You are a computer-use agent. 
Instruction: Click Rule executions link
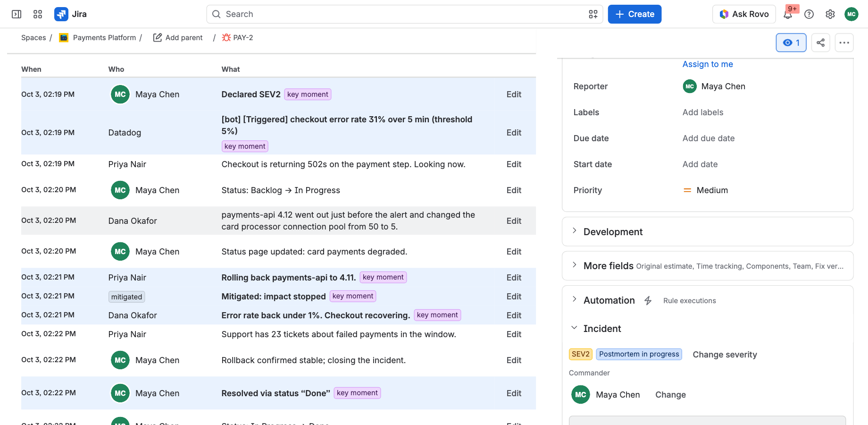pyautogui.click(x=690, y=301)
